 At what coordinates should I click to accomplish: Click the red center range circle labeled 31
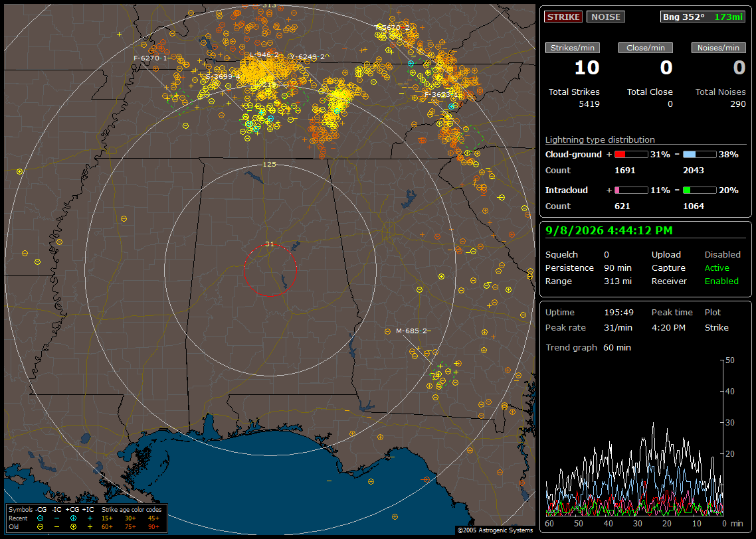270,269
